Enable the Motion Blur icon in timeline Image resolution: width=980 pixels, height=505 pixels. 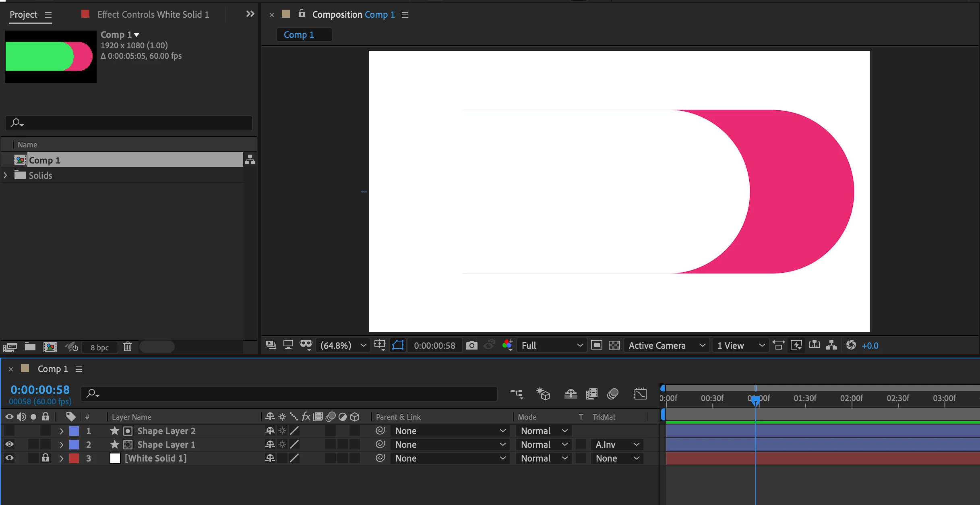point(612,394)
